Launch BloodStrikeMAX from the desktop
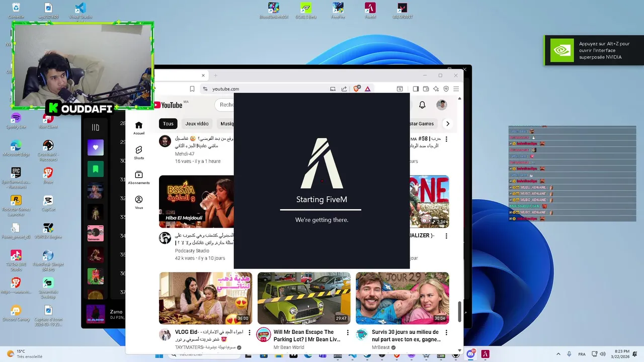The width and height of the screenshot is (644, 362). 274,10
